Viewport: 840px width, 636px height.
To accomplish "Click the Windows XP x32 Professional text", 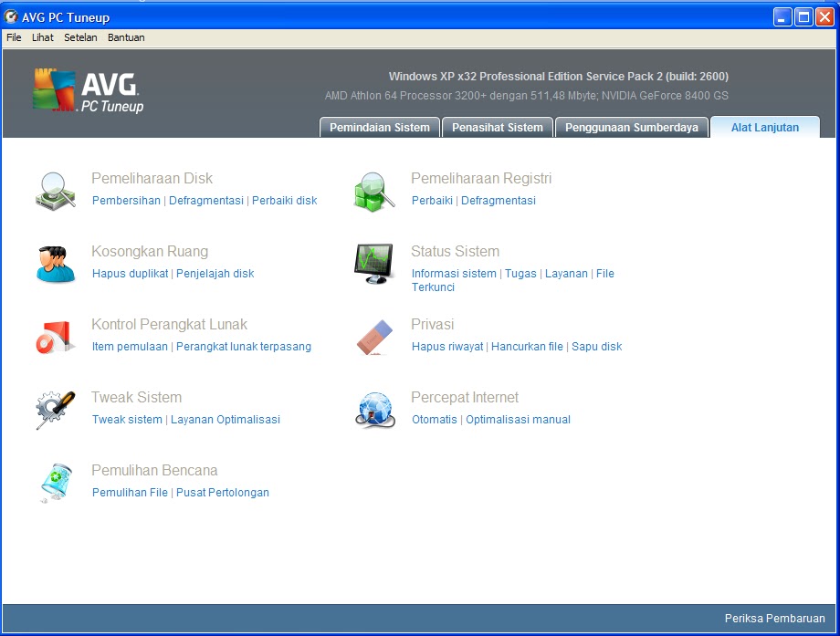I will pos(558,77).
